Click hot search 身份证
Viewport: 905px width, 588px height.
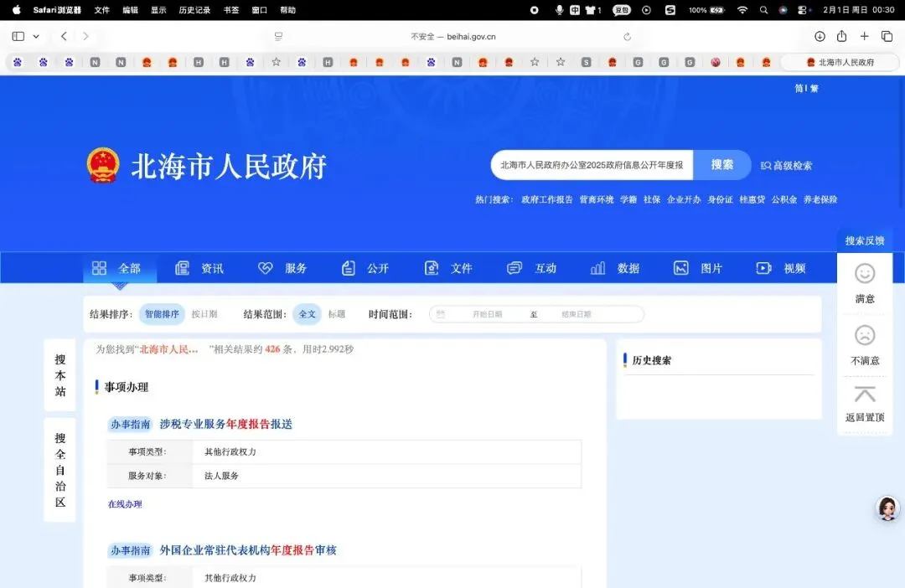721,199
